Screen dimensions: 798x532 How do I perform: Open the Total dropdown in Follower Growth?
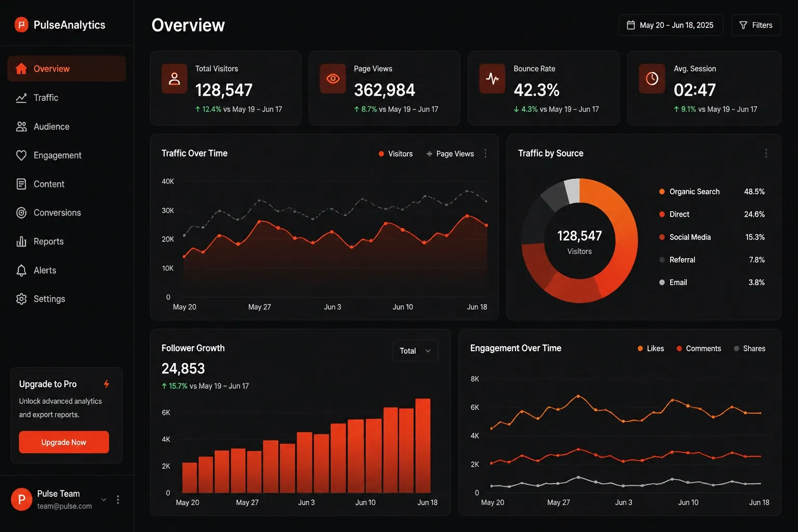[415, 351]
